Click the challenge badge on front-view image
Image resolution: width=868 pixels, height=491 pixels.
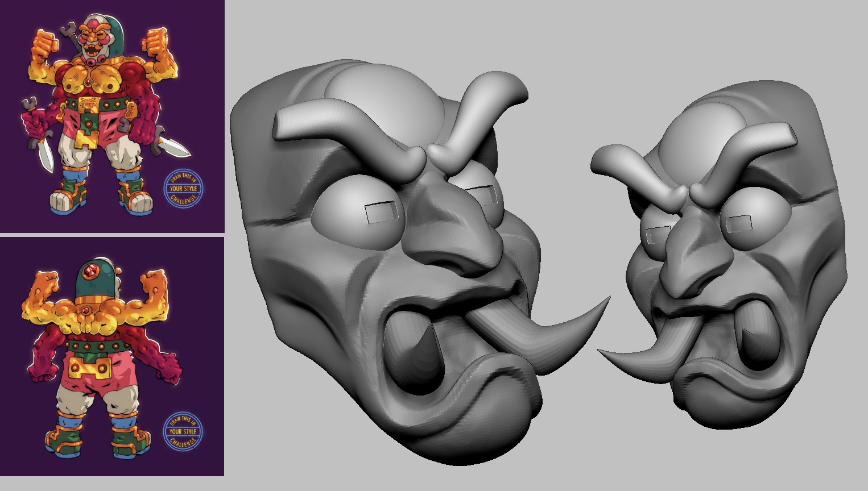pyautogui.click(x=183, y=188)
